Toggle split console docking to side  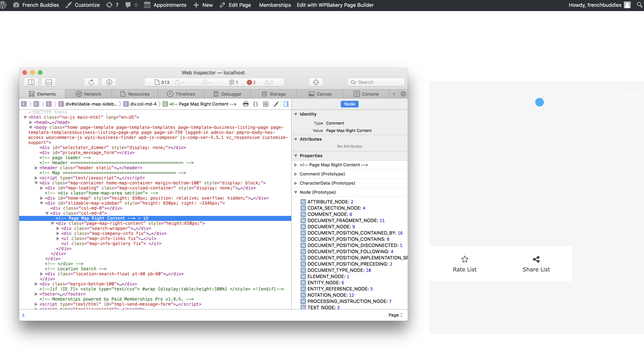[x=31, y=82]
